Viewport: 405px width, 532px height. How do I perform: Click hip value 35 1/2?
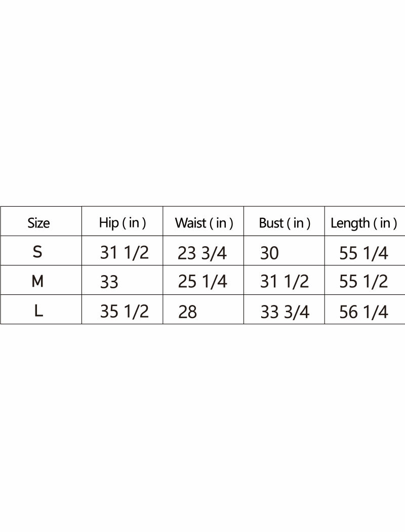[125, 311]
